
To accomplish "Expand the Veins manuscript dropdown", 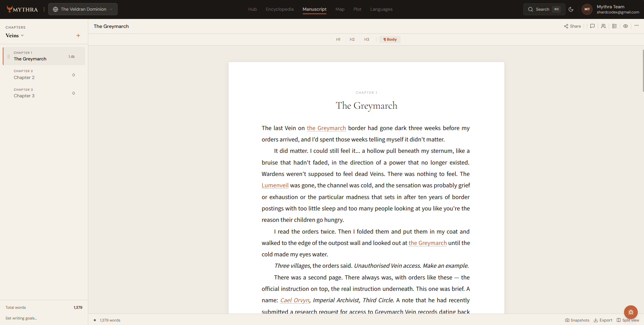I will click(15, 36).
